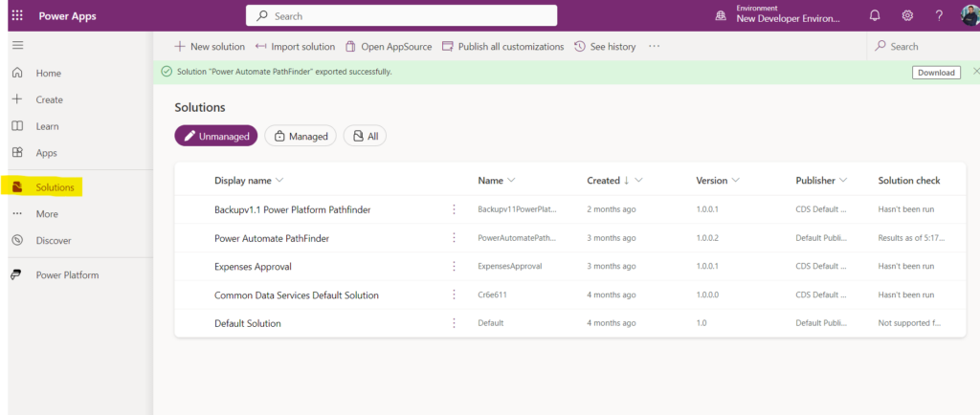The height and width of the screenshot is (415, 980).
Task: Collapse the left navigation hamburger menu
Action: tap(17, 45)
